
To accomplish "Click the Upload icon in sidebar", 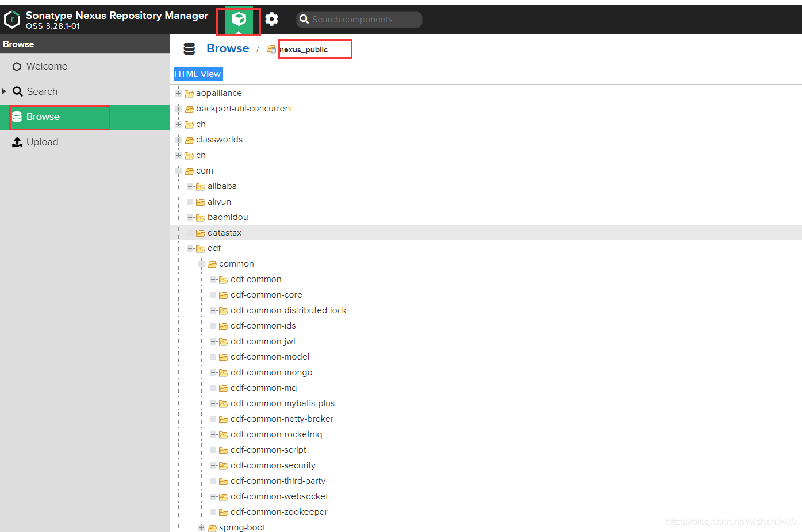I will [x=17, y=142].
